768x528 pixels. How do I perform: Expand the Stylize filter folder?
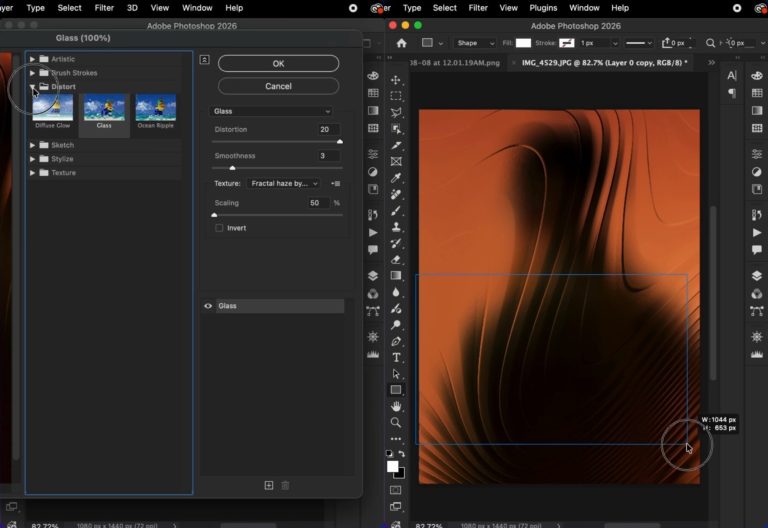point(32,159)
